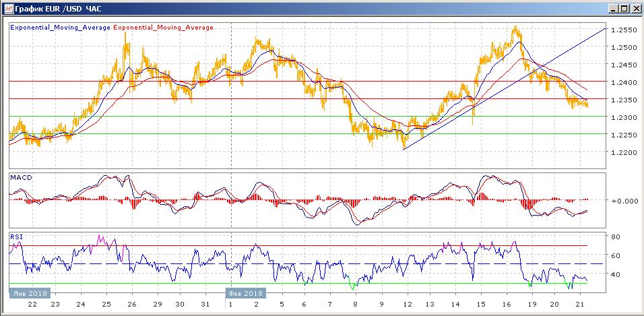Click the chart window icon in title bar
This screenshot has width=644, height=316.
point(7,9)
